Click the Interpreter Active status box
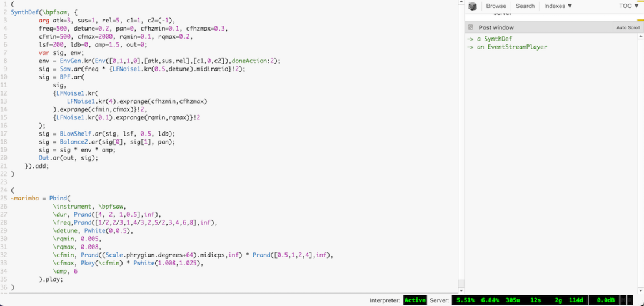 [x=415, y=300]
